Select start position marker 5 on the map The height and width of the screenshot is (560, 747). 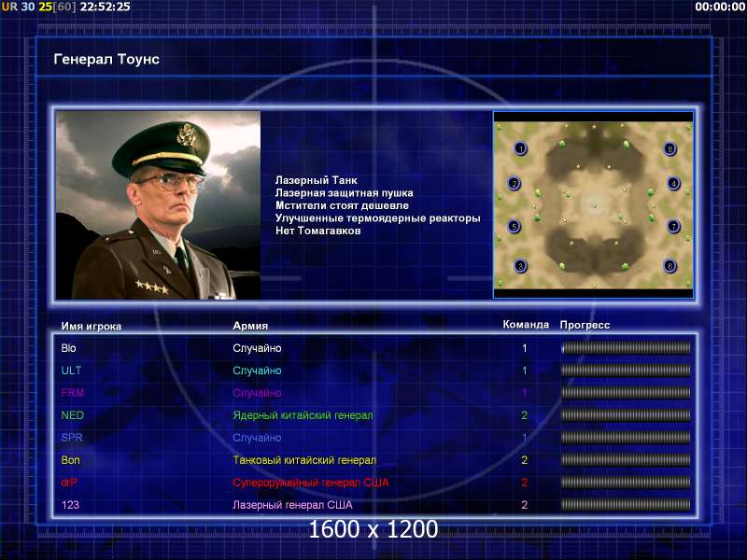click(x=514, y=226)
